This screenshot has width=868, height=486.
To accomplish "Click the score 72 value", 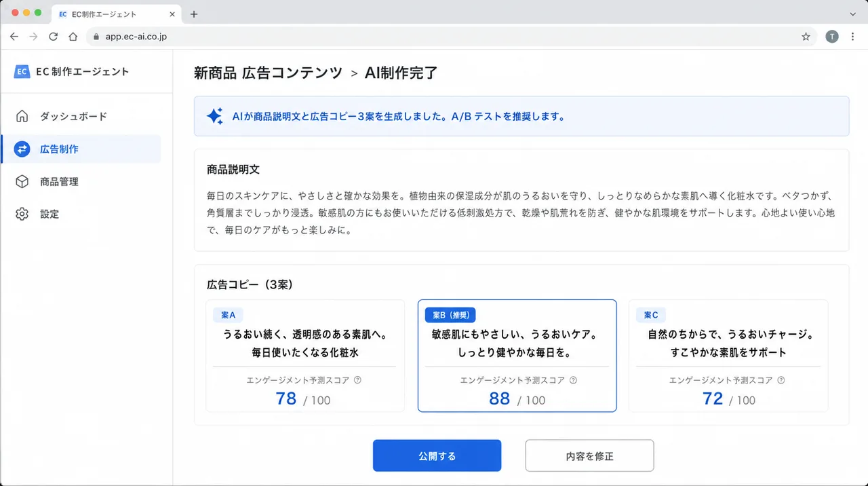I will coord(713,398).
